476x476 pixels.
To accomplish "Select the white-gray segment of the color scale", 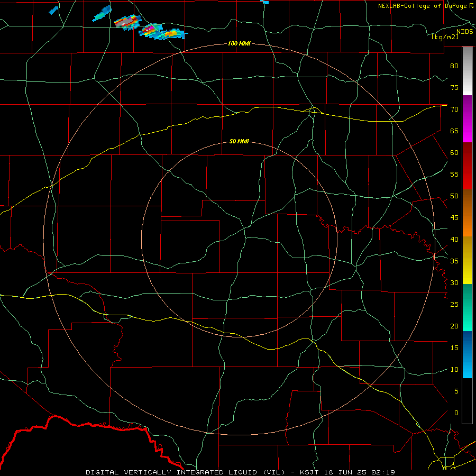I will click(x=467, y=71).
